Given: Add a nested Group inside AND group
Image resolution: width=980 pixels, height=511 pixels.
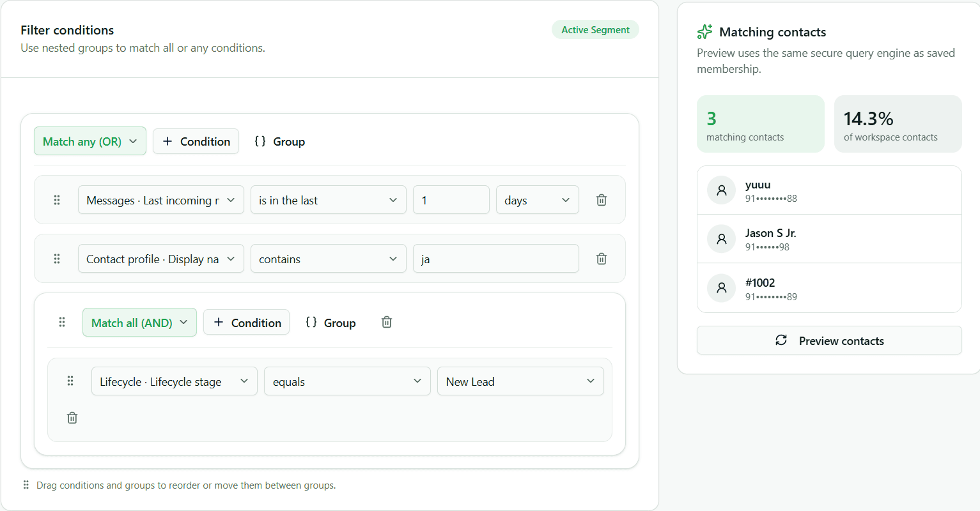Looking at the screenshot, I should coord(331,323).
